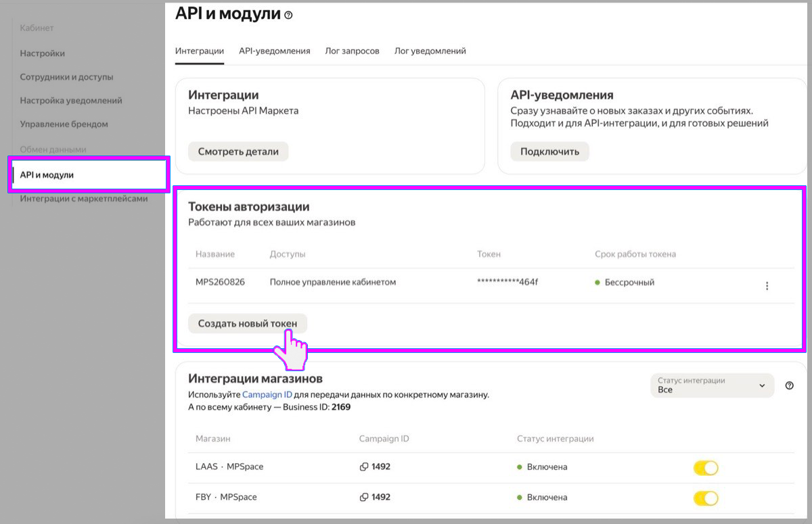Open Лог уведомлений tab
Screen dimensions: 812x524
pos(430,51)
